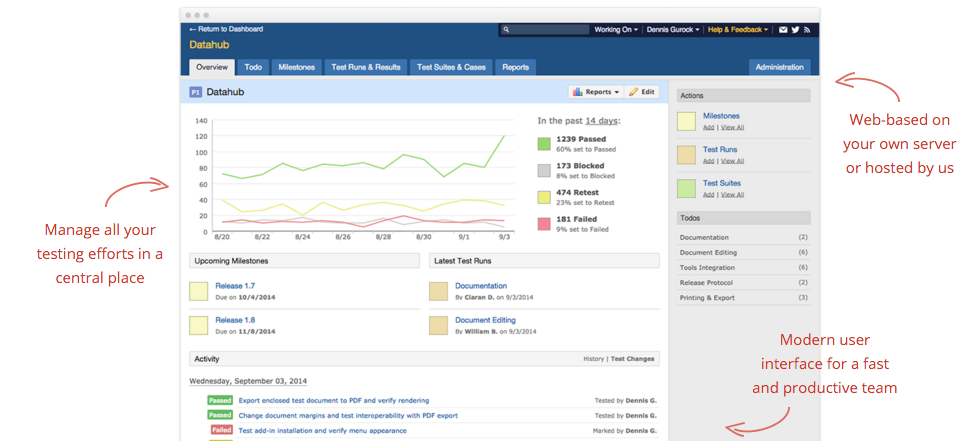Open the Test Suites & Cases tab
Viewport: 959px width, 441px height.
pyautogui.click(x=451, y=67)
